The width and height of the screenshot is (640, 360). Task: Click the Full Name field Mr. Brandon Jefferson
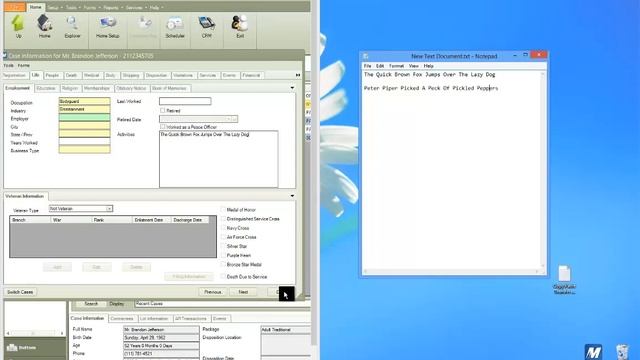pos(161,329)
